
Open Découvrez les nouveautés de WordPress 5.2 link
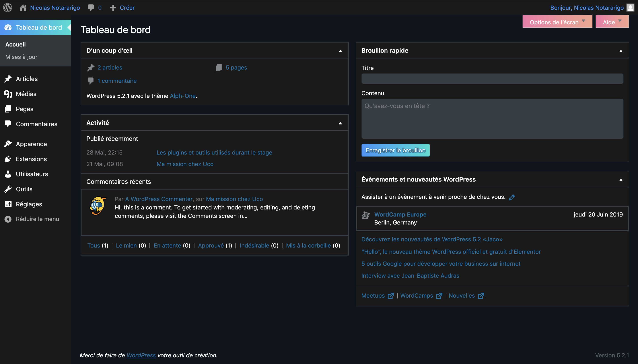[x=432, y=239]
